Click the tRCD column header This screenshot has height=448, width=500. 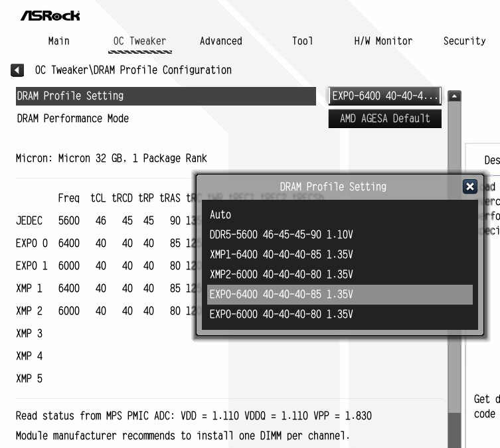122,198
